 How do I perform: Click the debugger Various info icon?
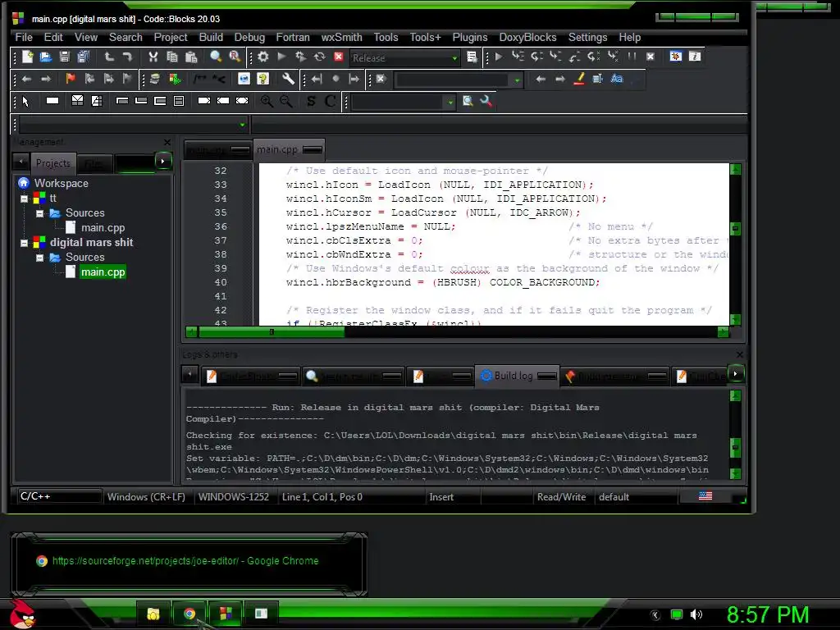(695, 57)
